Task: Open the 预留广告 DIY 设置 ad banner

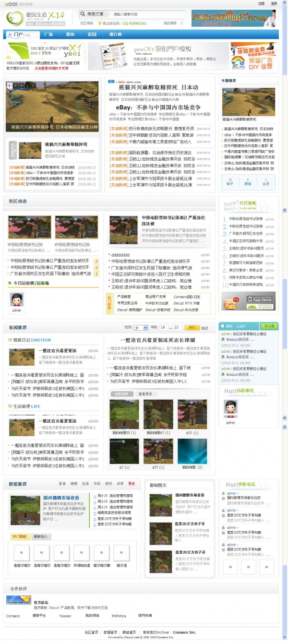Action: 253,57
